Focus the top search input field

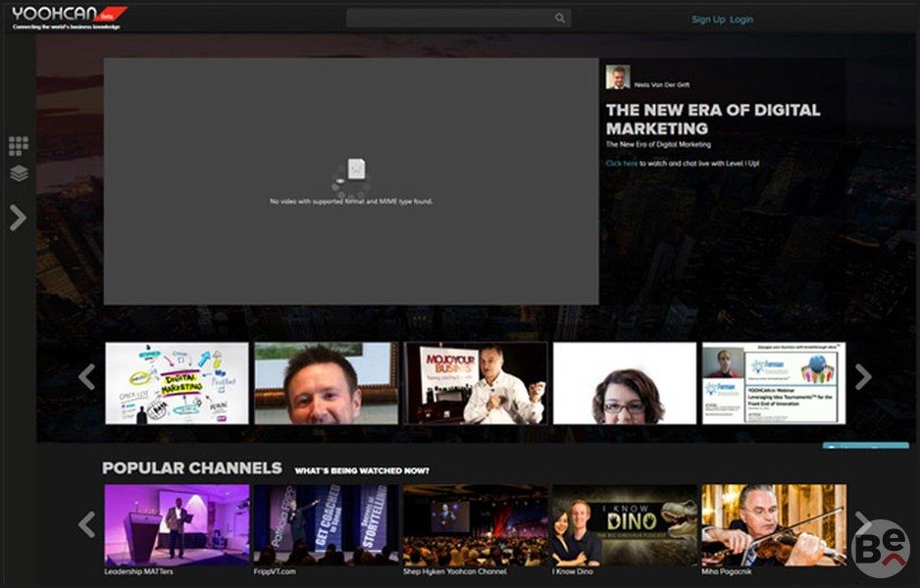pyautogui.click(x=451, y=19)
